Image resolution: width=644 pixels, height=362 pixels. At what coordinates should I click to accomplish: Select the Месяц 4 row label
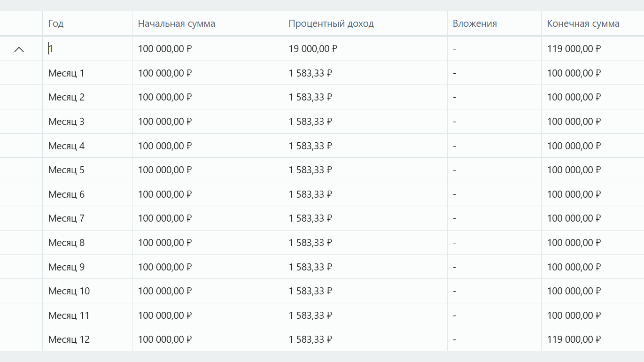click(x=66, y=146)
